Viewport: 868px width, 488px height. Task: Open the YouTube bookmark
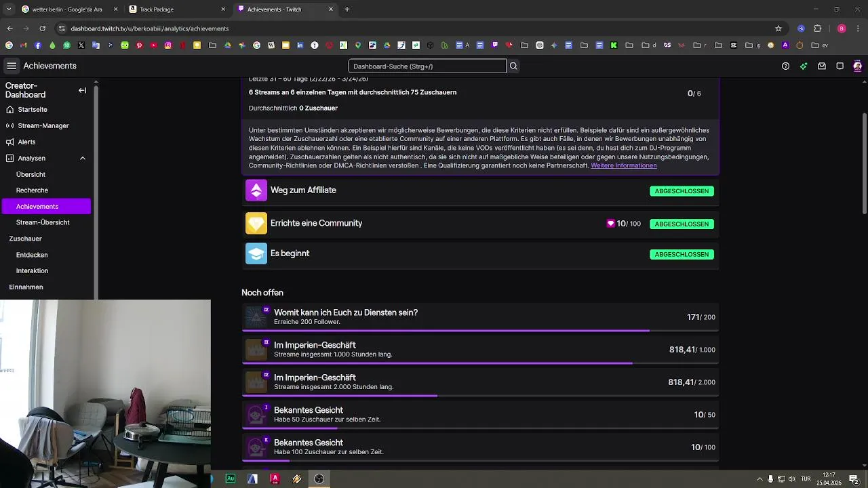pyautogui.click(x=154, y=45)
